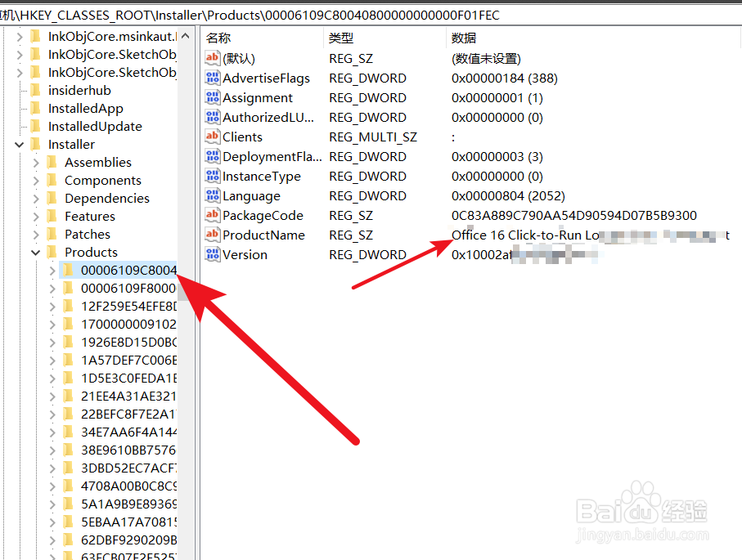Click the 1926E8D15D0B key folder icon

(x=68, y=342)
